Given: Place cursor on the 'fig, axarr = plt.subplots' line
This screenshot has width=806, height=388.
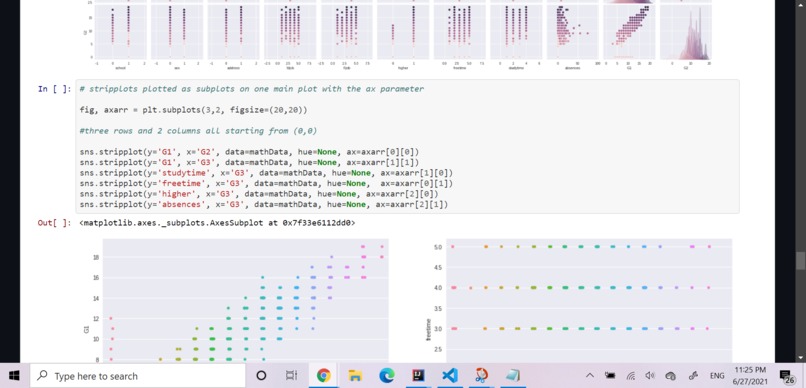Looking at the screenshot, I should pyautogui.click(x=194, y=110).
